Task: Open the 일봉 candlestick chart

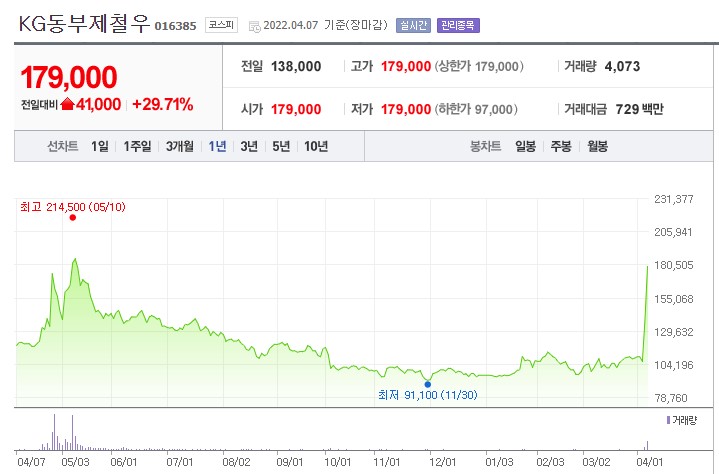Action: [525, 146]
